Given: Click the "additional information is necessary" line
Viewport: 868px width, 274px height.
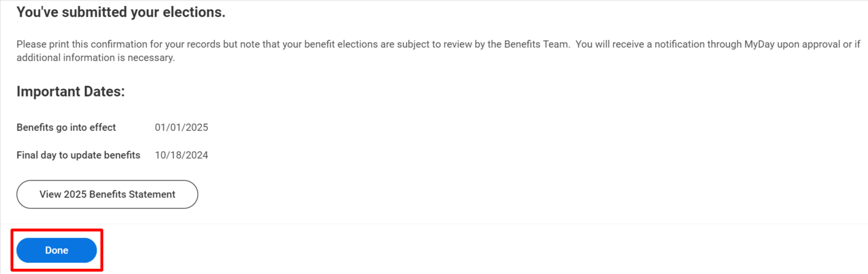Looking at the screenshot, I should tap(96, 57).
